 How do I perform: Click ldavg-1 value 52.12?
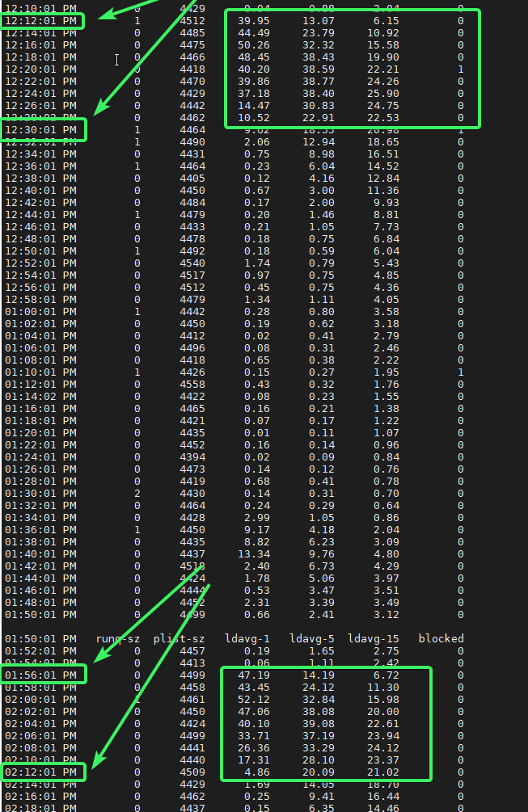[x=253, y=700]
